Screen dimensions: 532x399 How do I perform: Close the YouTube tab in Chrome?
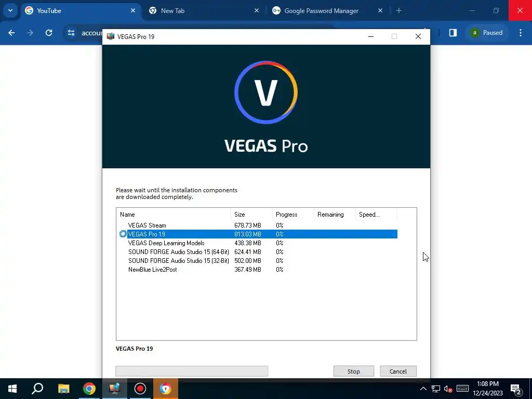point(133,10)
